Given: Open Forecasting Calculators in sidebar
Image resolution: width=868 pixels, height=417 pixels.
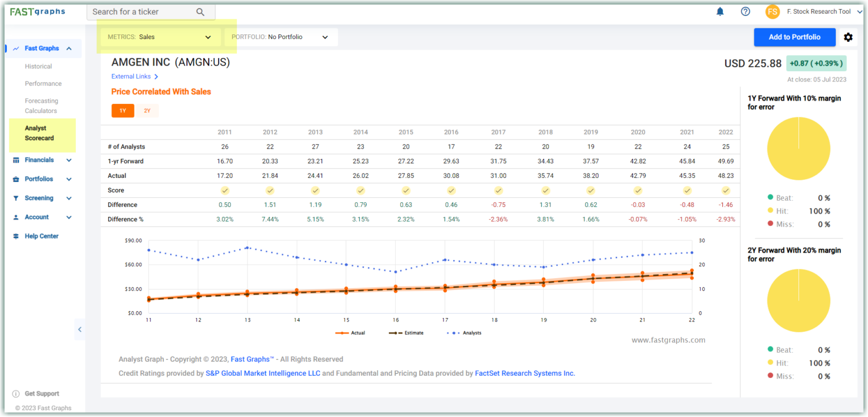Looking at the screenshot, I should [x=41, y=106].
